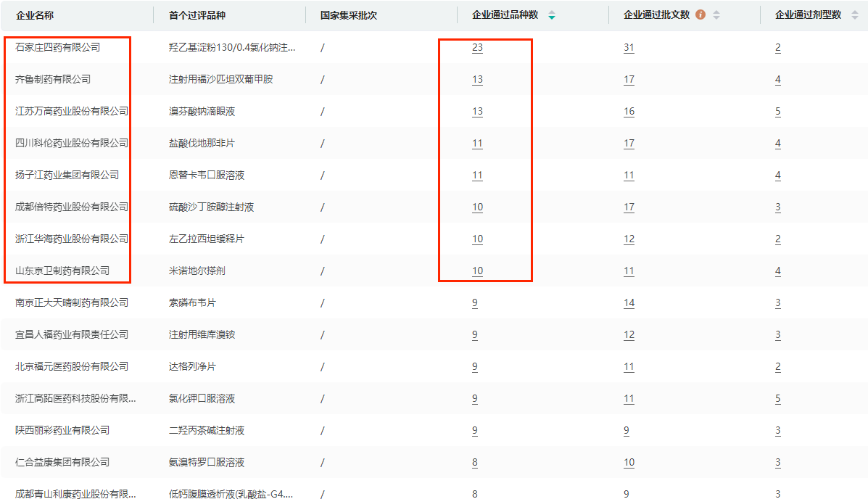This screenshot has height=499, width=868.
Task: Sort by 企业通过剂型数 column arrows
Action: coord(855,15)
